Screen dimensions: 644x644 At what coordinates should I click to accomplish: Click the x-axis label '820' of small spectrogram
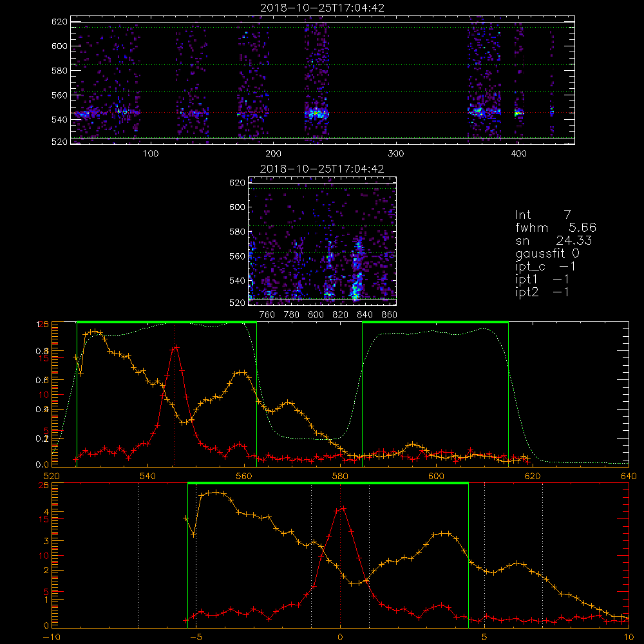coord(341,315)
